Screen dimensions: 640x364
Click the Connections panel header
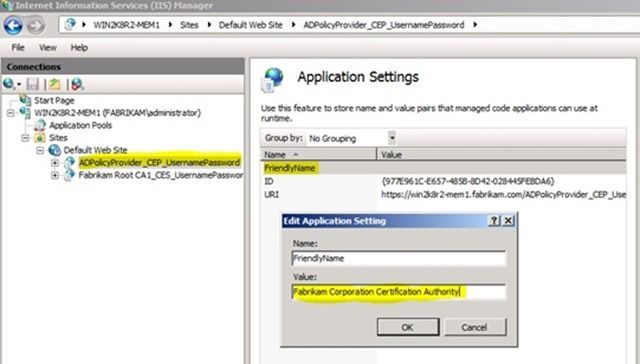pyautogui.click(x=123, y=67)
